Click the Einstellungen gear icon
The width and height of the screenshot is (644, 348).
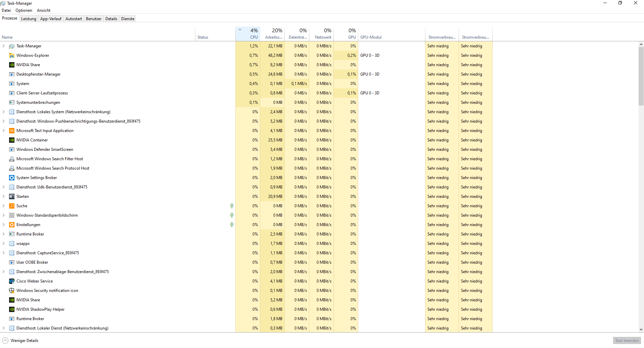click(12, 225)
